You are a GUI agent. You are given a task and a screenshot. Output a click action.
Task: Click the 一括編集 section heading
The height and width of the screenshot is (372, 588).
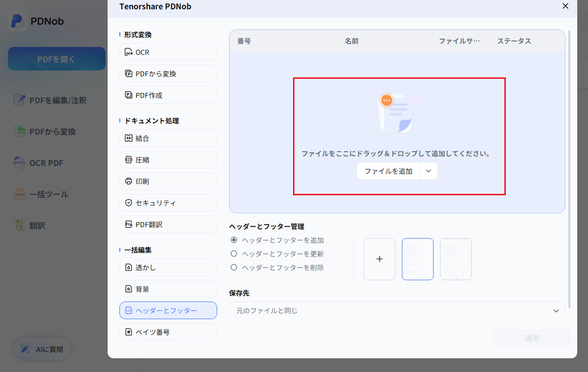click(x=138, y=250)
